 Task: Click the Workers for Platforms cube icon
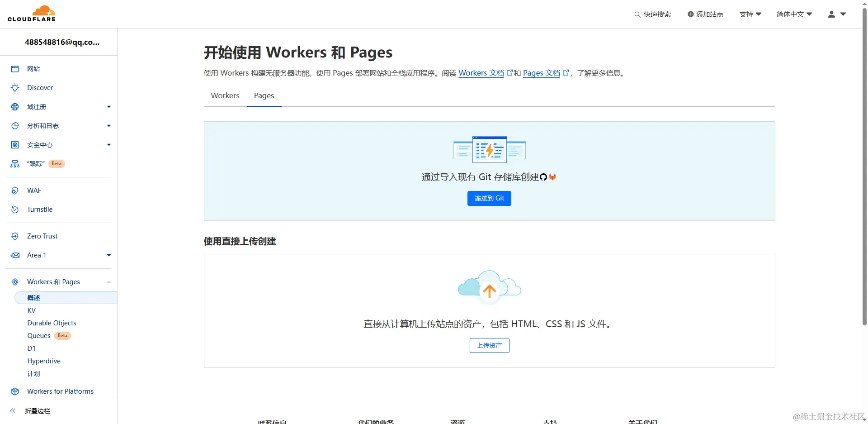(x=15, y=391)
